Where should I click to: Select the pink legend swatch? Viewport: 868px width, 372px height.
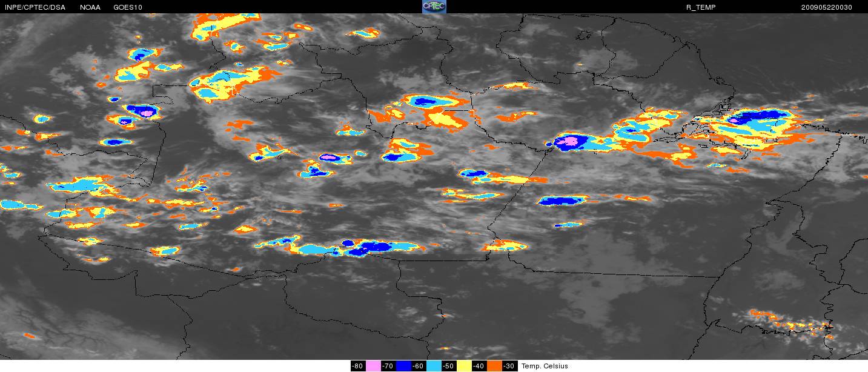373,366
